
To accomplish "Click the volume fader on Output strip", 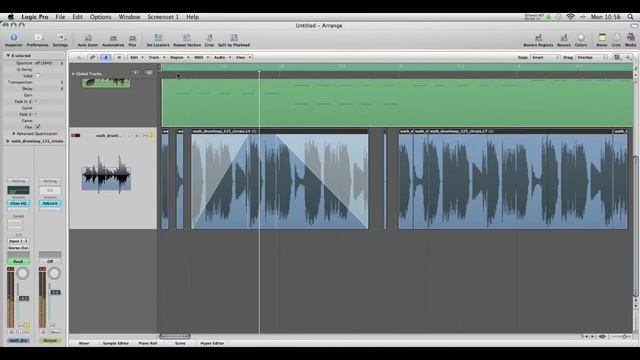I will point(55,292).
